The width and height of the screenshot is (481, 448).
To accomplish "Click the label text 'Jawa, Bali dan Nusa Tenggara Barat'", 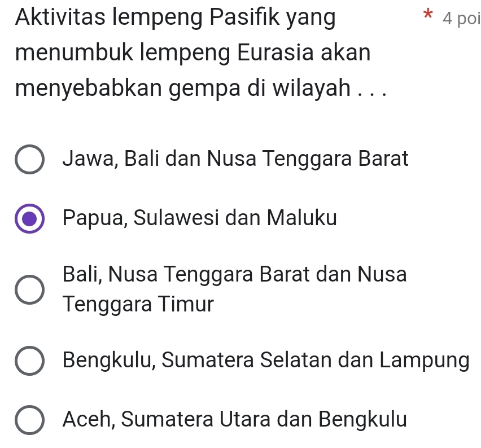I will (x=235, y=159).
